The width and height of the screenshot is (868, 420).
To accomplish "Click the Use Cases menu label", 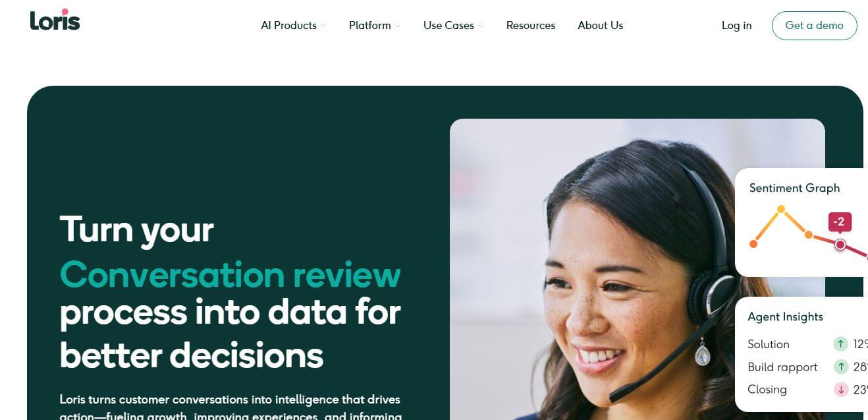I will pos(448,26).
